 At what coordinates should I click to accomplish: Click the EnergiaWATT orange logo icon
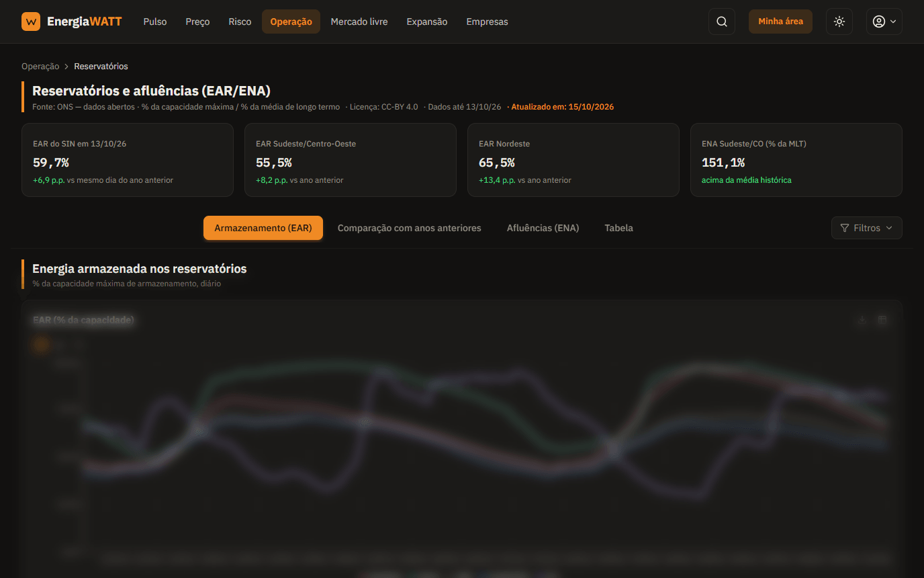[x=31, y=22]
